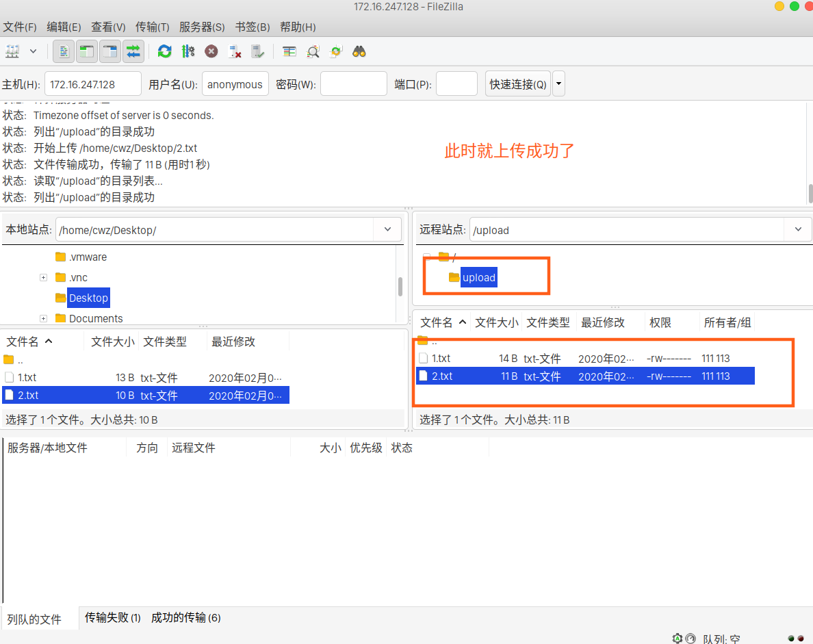Sort local files by 最近修改 column

point(247,342)
